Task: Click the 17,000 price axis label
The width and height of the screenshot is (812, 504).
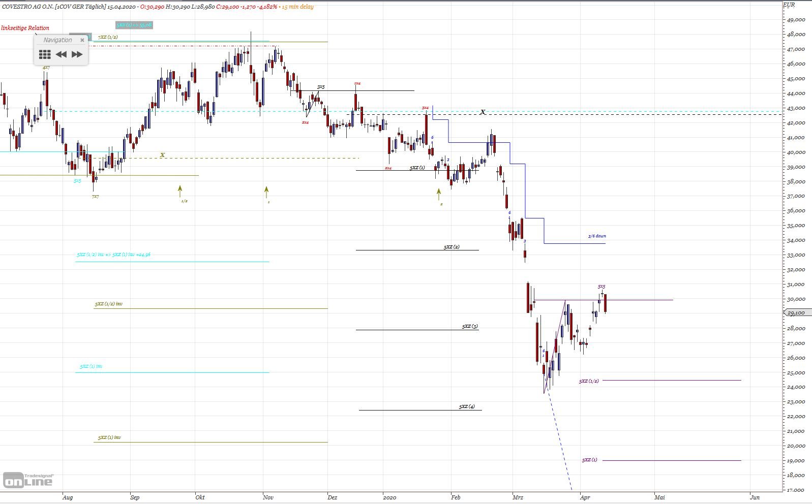Action: (796, 490)
